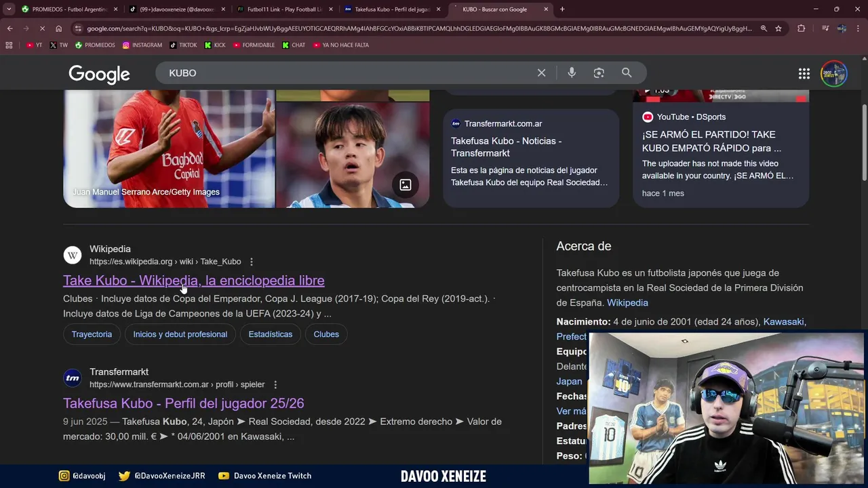
Task: Click the Acerca de heading
Action: coord(584,246)
